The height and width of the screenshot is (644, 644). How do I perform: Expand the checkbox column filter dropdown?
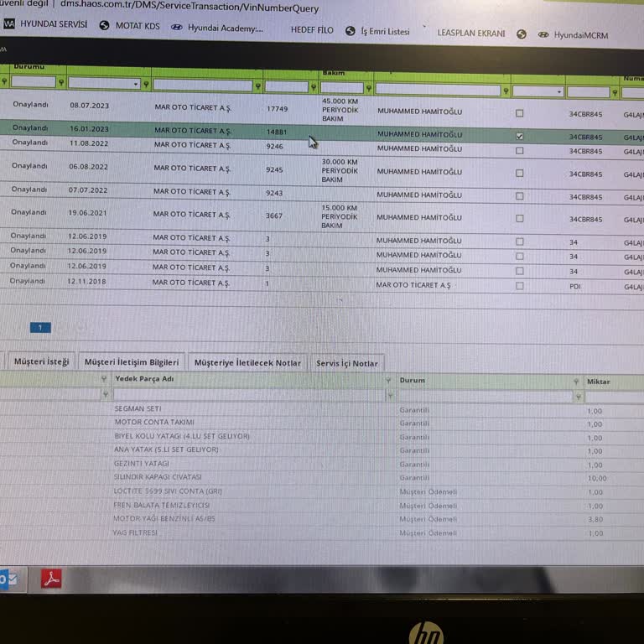pos(559,91)
